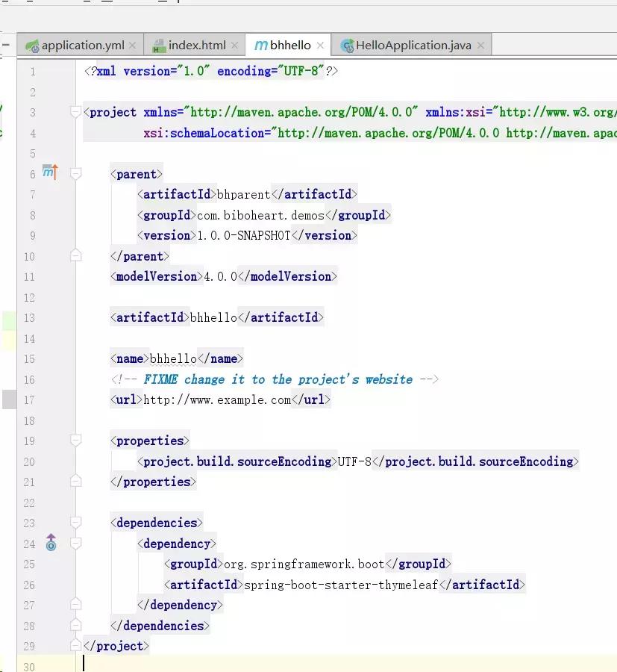Select the bhhello tab
Screen dimensions: 617x672
[x=288, y=45]
